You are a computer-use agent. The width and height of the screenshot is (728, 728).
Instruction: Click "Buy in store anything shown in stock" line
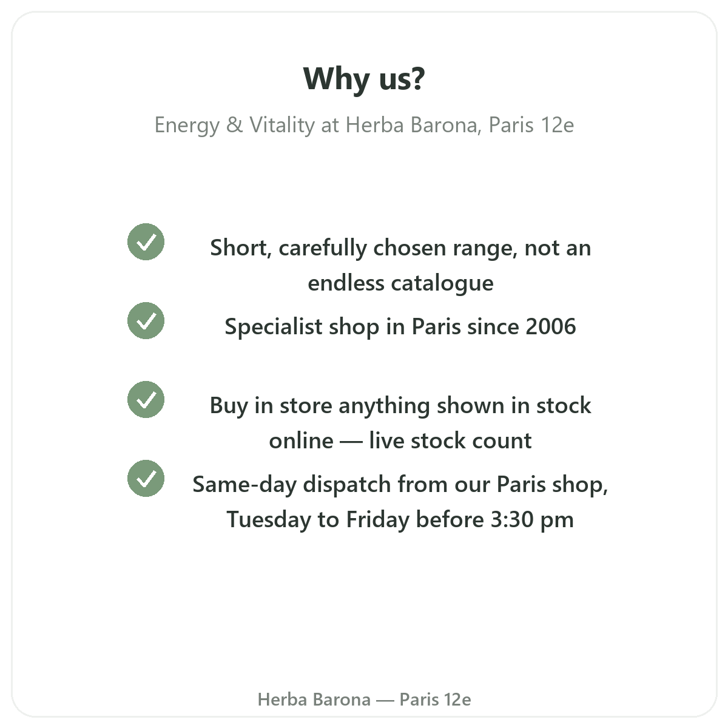(x=400, y=406)
